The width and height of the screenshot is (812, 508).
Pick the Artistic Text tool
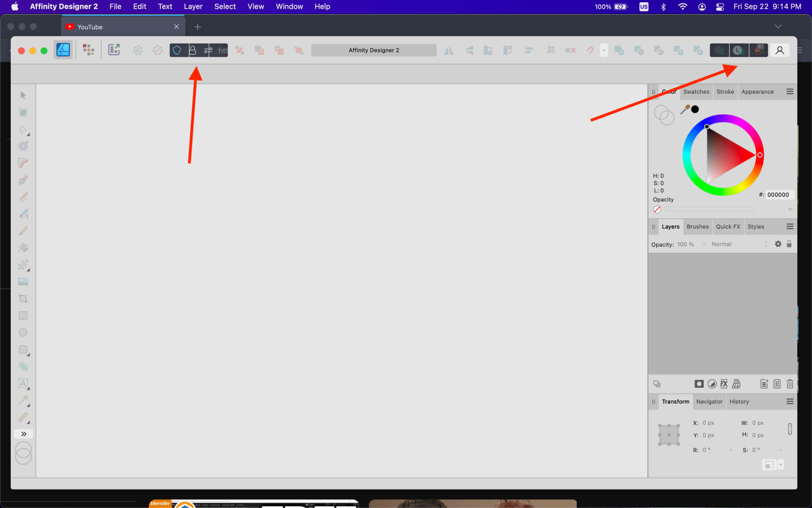point(23,383)
